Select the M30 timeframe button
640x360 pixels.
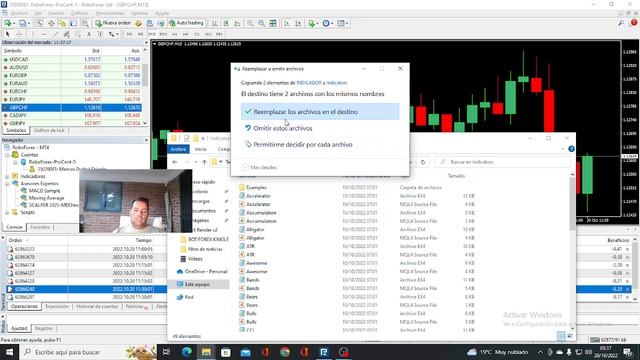point(163,34)
